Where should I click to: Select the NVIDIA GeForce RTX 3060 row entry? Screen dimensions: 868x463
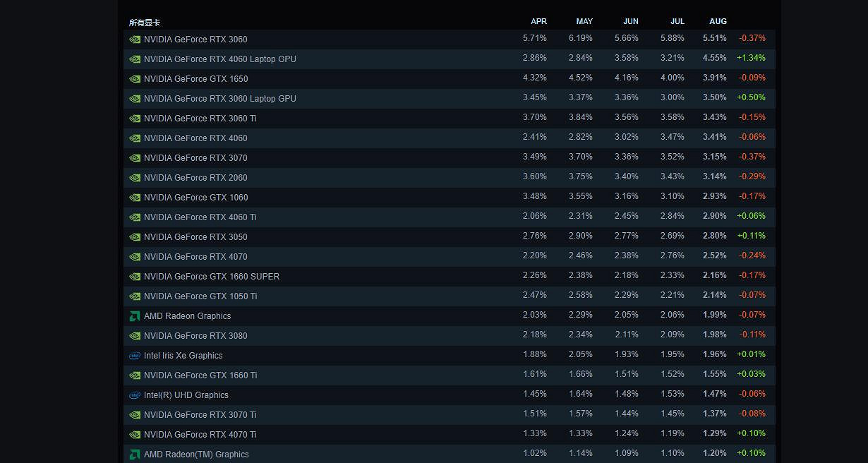195,40
